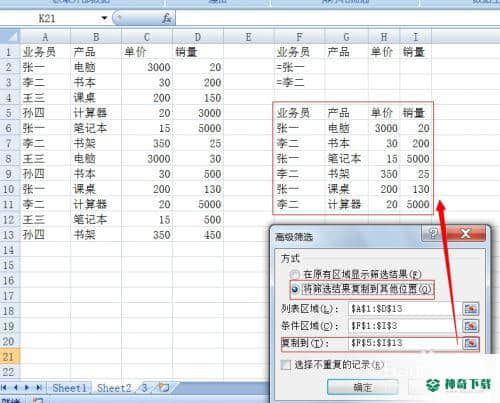Click the 条件区域 input field
The image size is (500, 403).
click(x=405, y=326)
